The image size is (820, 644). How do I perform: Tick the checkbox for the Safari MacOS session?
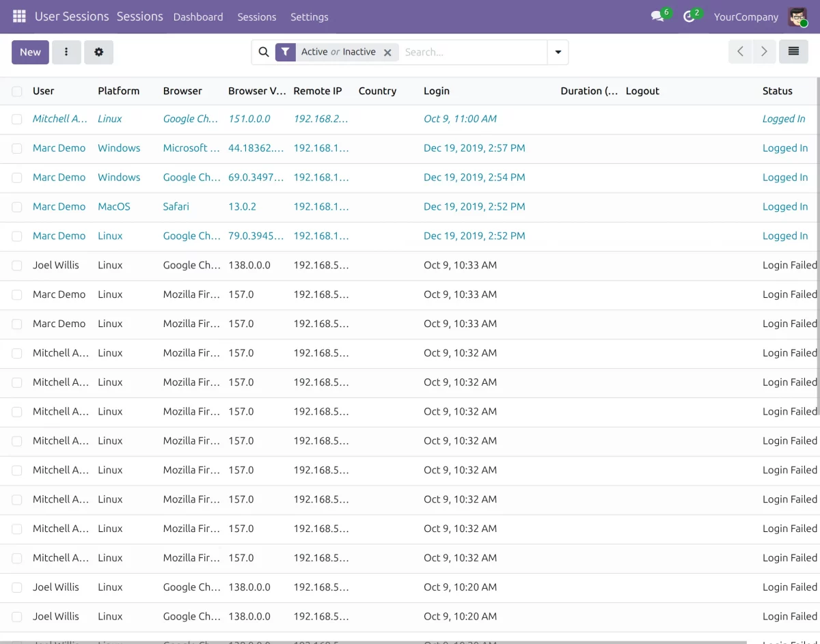[x=17, y=207]
